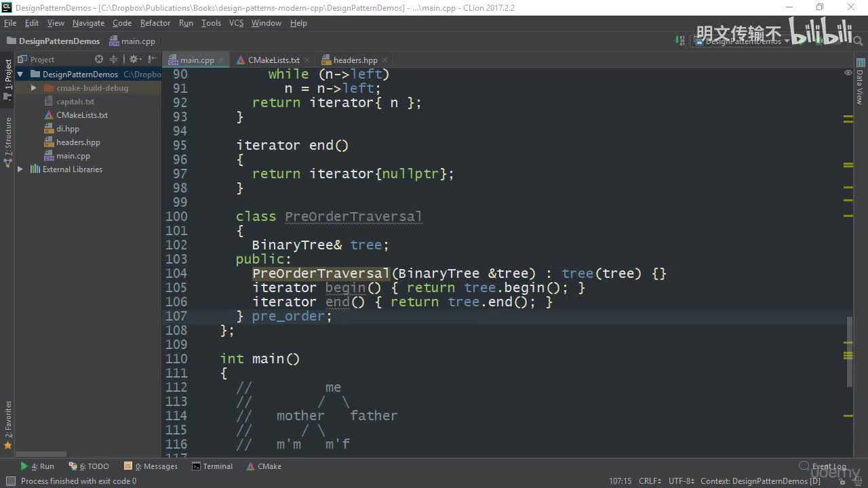Hide the Project tool window
The image size is (868, 488).
coord(152,60)
